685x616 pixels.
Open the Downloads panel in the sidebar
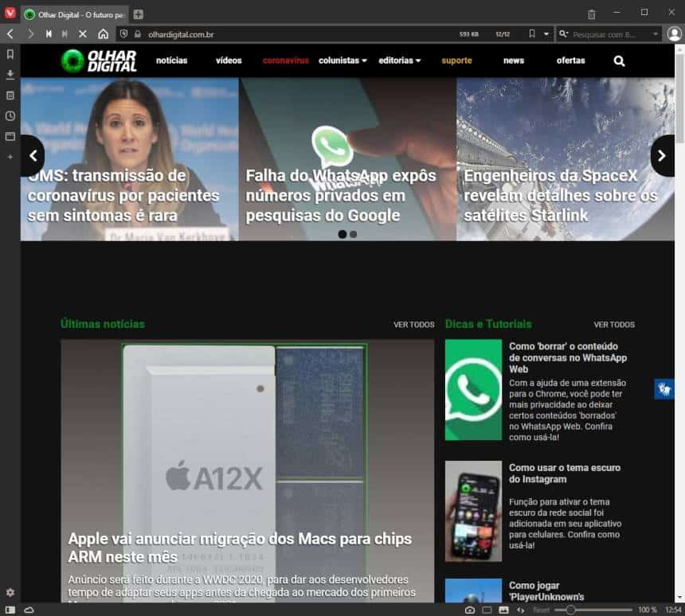(x=10, y=75)
